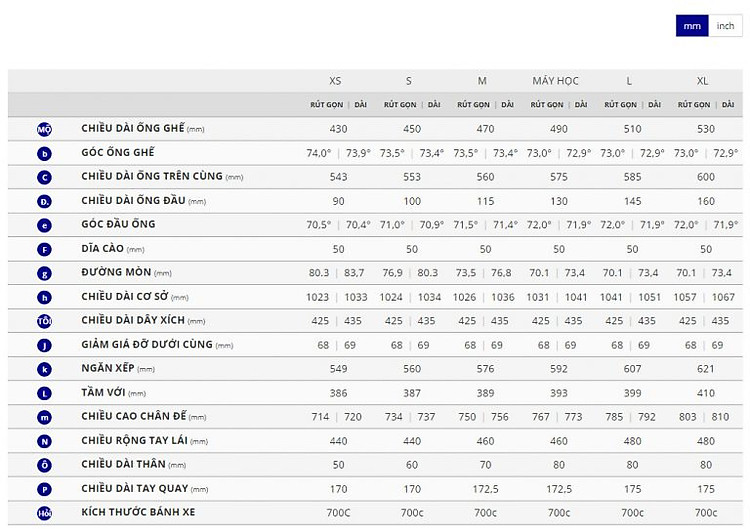Click the top tube length value 600
Image resolution: width=750 pixels, height=529 pixels.
coord(706,177)
